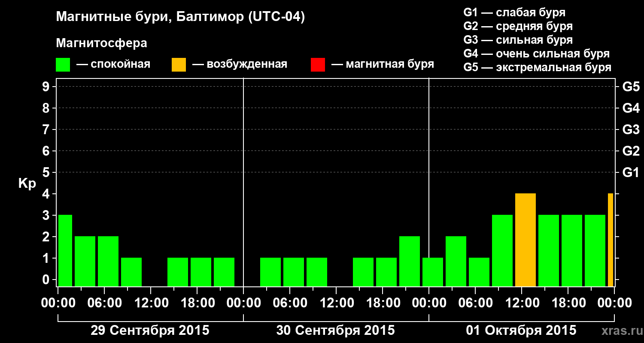Click the 'G3' label on right axis

[631, 129]
